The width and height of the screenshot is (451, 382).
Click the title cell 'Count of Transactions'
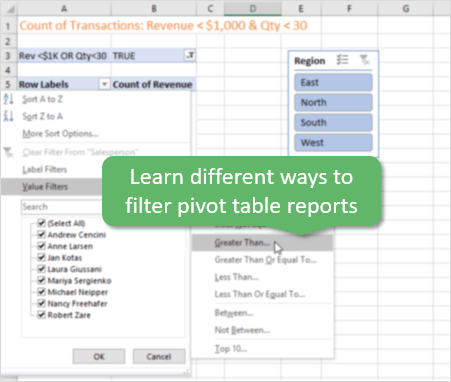click(x=163, y=26)
